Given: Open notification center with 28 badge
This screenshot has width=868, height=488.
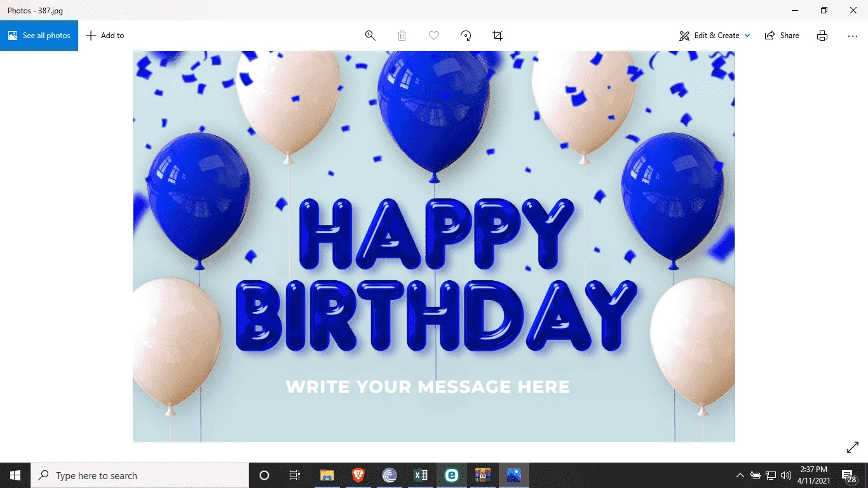Looking at the screenshot, I should pos(848,475).
